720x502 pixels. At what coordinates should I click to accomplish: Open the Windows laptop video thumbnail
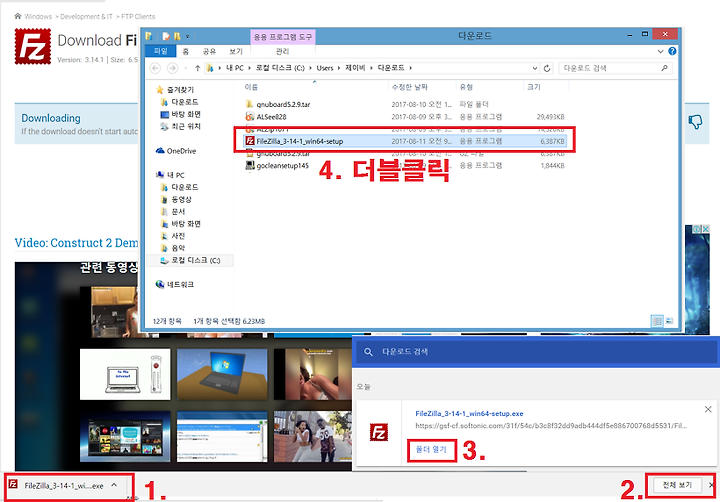coord(222,374)
